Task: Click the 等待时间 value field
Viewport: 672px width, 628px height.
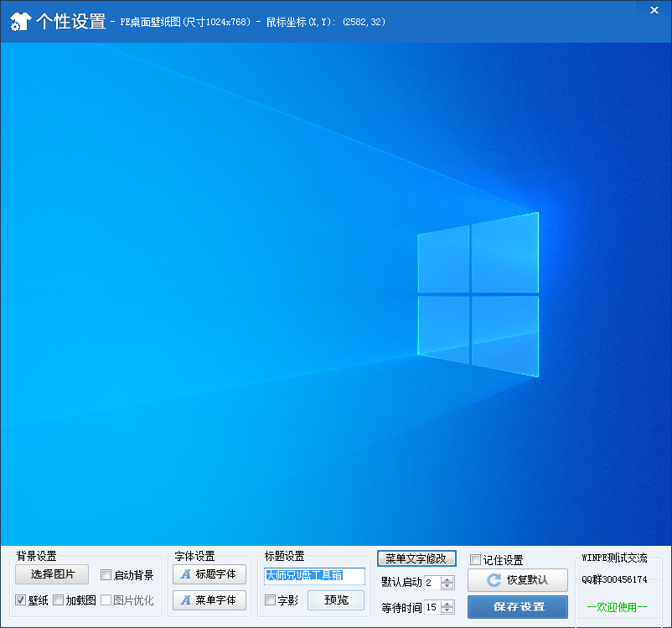Action: (x=432, y=607)
